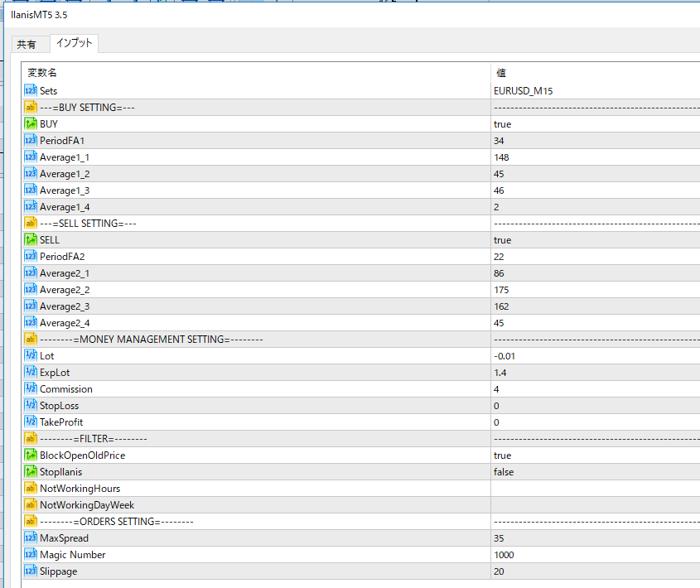Screen dimensions: 700x588
Task: Click the integer icon next to Average2_1
Action: (x=31, y=272)
